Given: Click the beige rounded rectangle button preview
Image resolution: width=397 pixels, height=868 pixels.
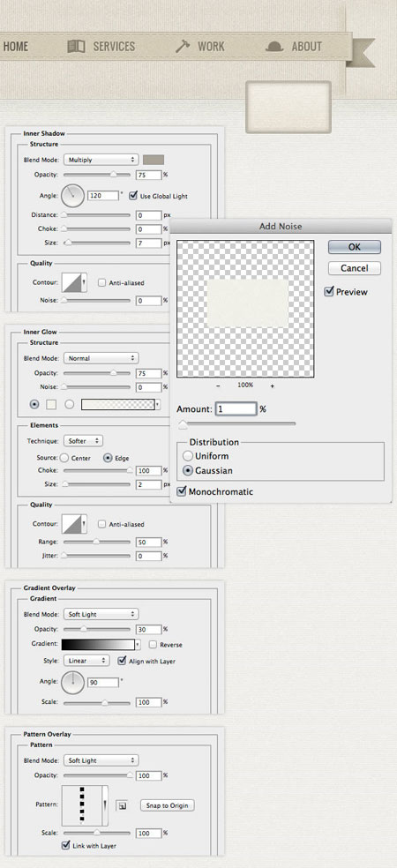Looking at the screenshot, I should pyautogui.click(x=288, y=107).
